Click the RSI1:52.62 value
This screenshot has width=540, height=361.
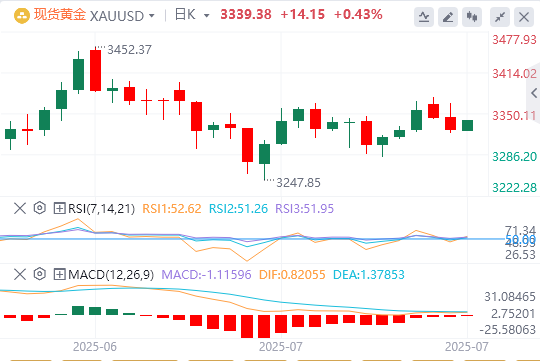[172, 209]
